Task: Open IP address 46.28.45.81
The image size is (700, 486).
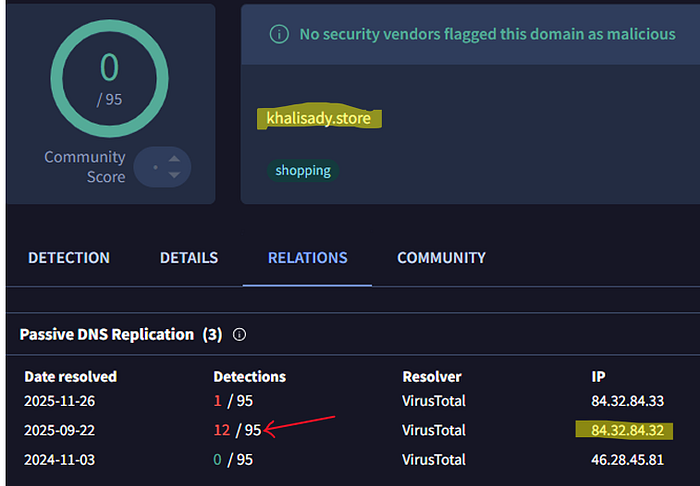Action: pyautogui.click(x=627, y=460)
